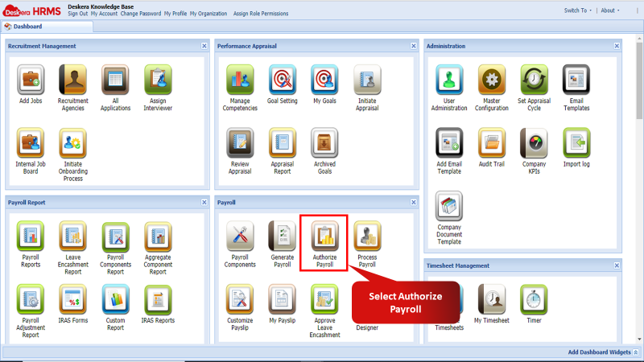Close the Payroll widget
The width and height of the screenshot is (644, 362).
tap(413, 203)
